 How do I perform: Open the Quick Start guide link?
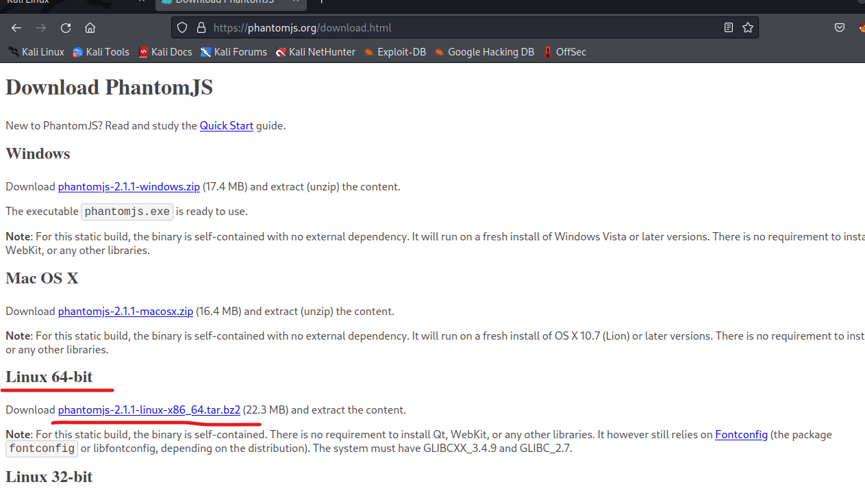coord(227,126)
